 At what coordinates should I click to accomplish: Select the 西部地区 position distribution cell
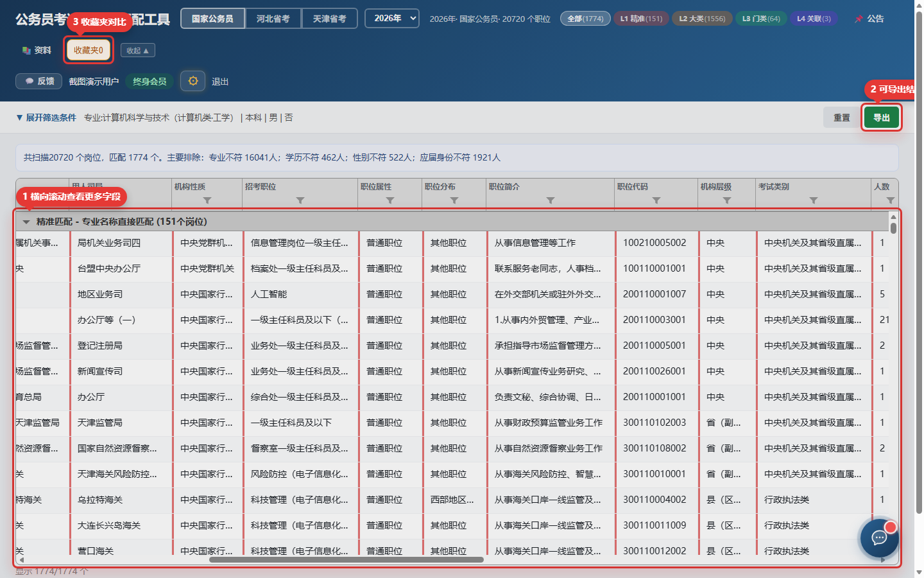tap(454, 500)
